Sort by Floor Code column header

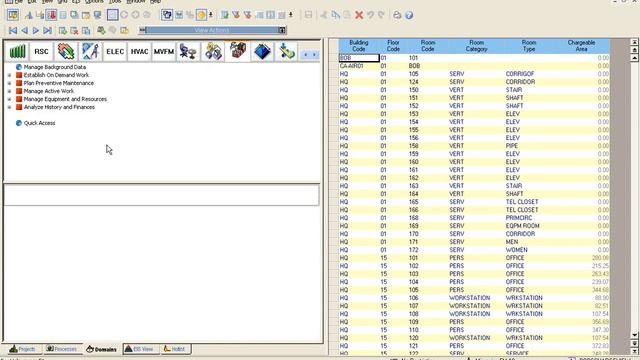(x=393, y=46)
